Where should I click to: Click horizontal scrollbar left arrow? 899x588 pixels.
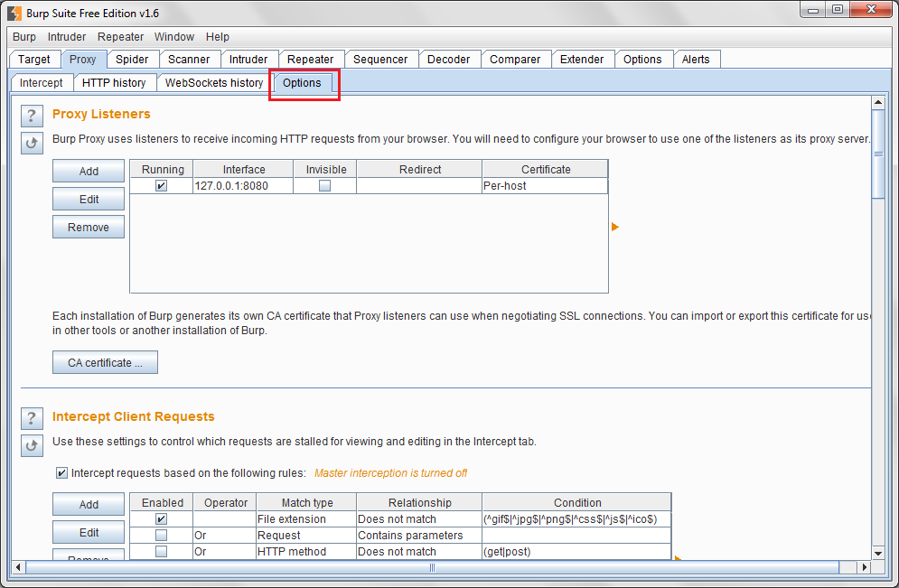(x=18, y=567)
